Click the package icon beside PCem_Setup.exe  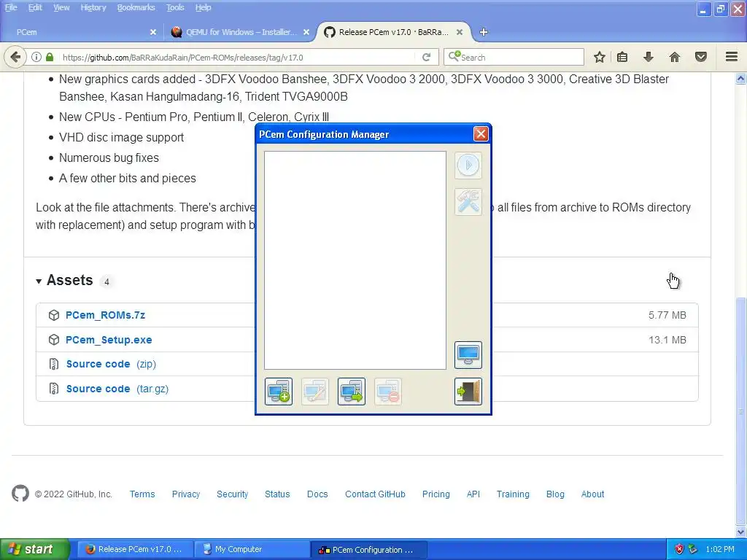coord(54,340)
